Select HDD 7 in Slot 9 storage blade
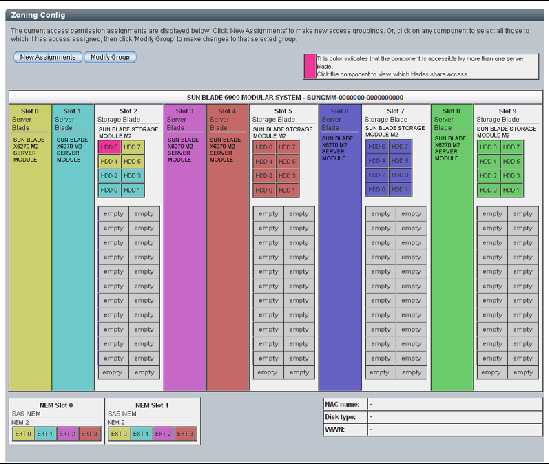 512,147
